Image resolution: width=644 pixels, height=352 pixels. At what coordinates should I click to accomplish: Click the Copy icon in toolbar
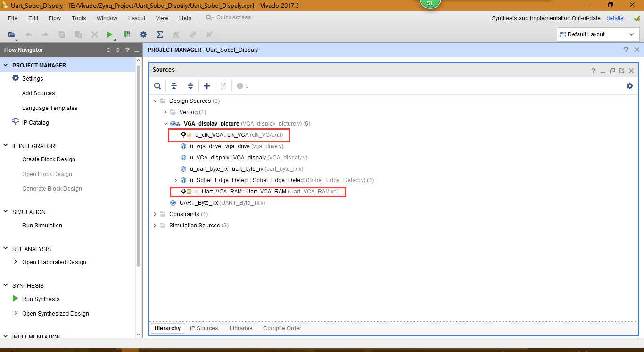(x=62, y=34)
